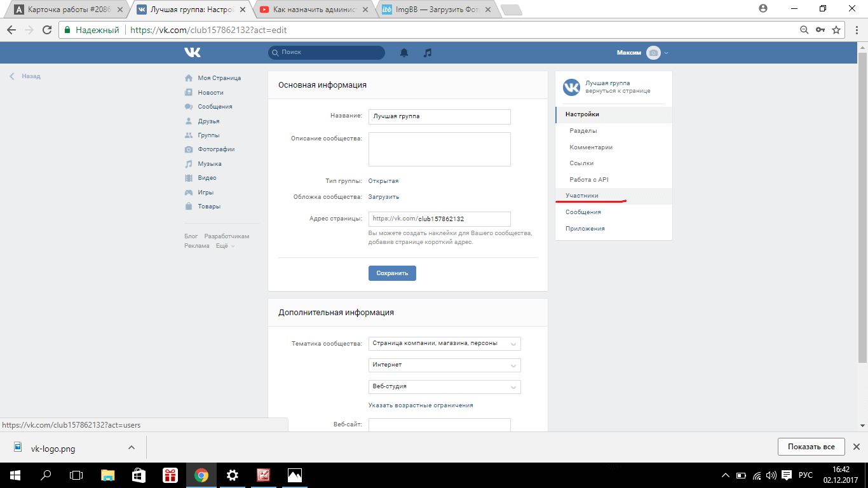Expand profile menu arrow next to Максим
Screen dimensions: 868x488
click(667, 53)
